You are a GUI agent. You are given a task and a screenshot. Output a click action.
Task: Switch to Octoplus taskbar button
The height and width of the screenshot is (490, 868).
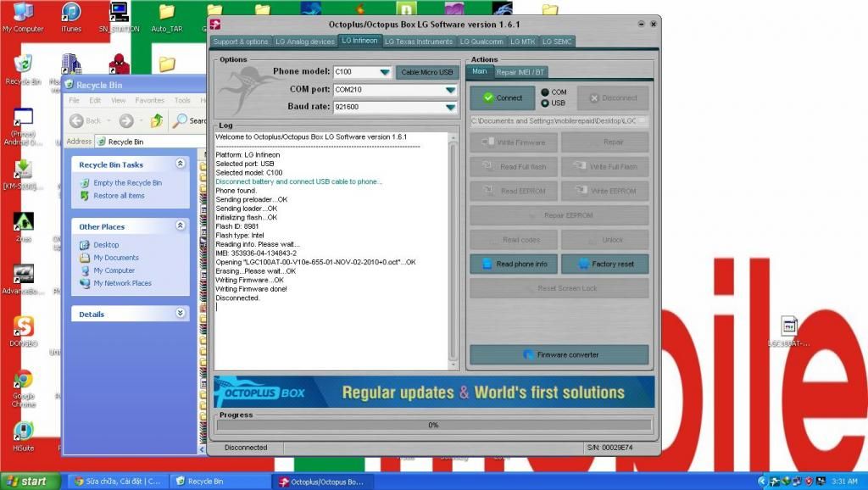pyautogui.click(x=322, y=482)
